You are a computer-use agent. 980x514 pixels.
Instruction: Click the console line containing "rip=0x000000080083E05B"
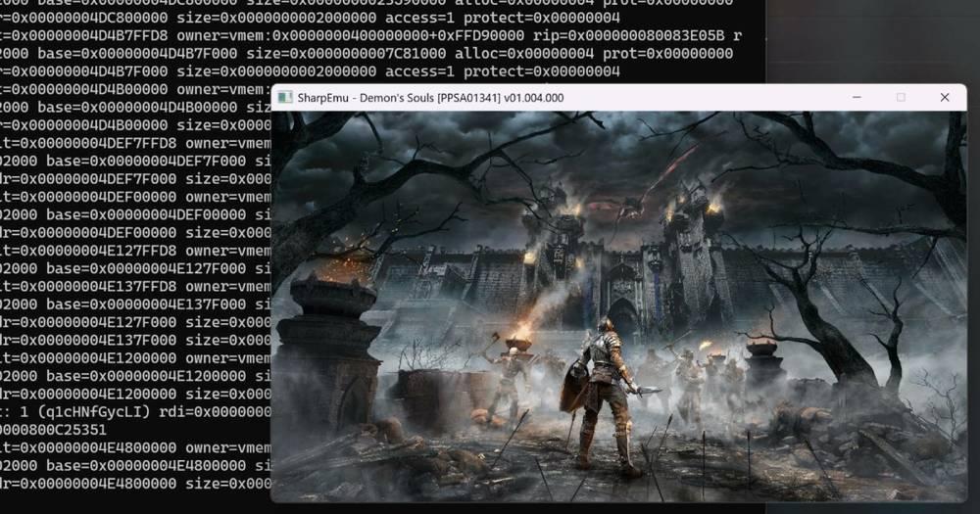point(370,35)
